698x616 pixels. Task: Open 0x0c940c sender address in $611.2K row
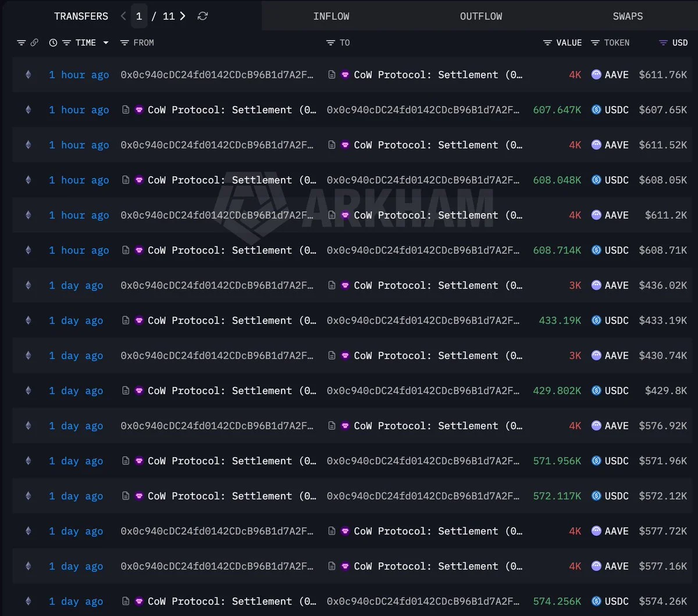pyautogui.click(x=217, y=215)
